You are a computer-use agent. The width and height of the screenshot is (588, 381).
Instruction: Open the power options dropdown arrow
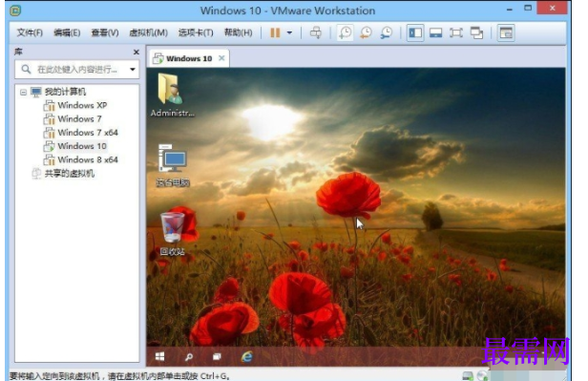tap(289, 33)
